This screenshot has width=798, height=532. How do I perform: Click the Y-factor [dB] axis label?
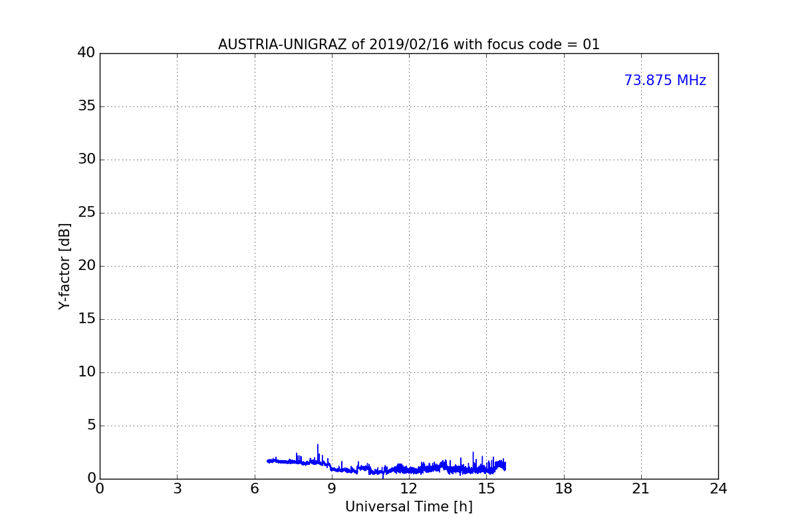coord(65,266)
